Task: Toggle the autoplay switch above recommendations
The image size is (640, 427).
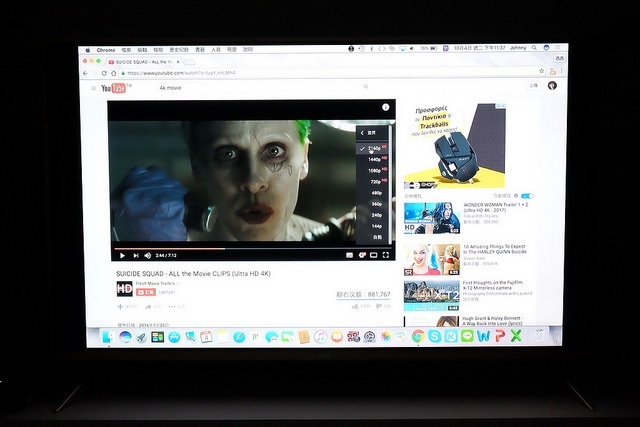Action: (x=527, y=196)
